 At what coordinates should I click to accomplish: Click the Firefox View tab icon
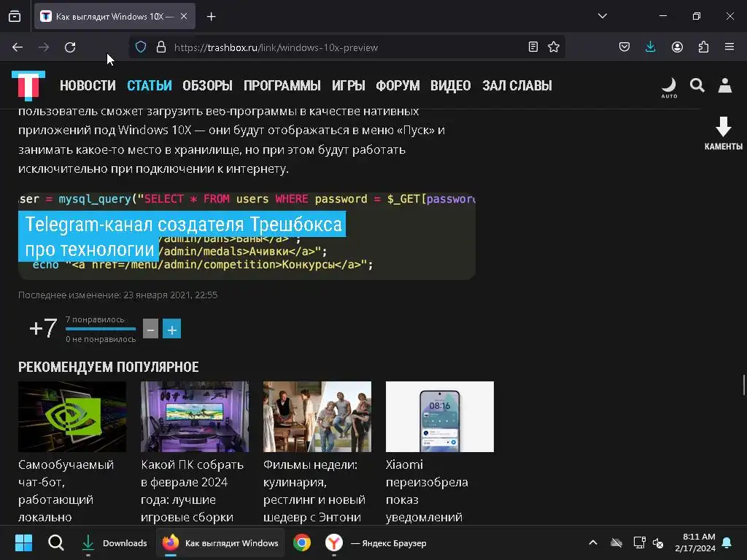(x=15, y=16)
